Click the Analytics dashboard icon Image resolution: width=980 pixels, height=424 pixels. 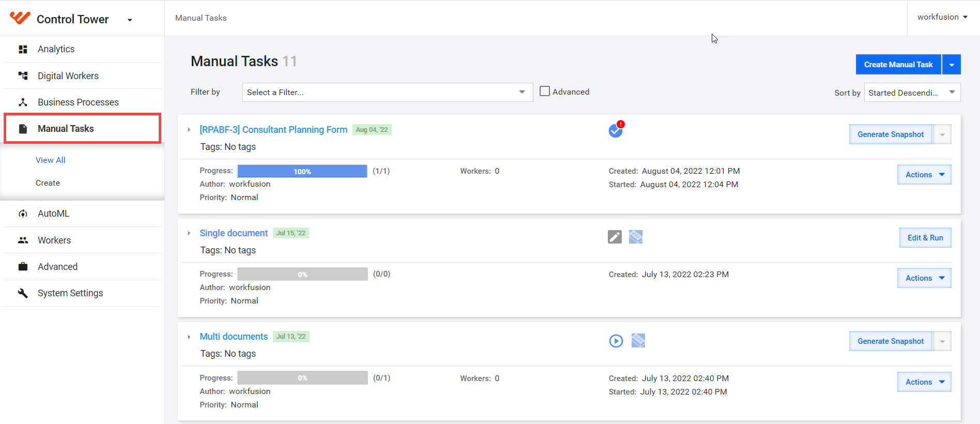[23, 49]
